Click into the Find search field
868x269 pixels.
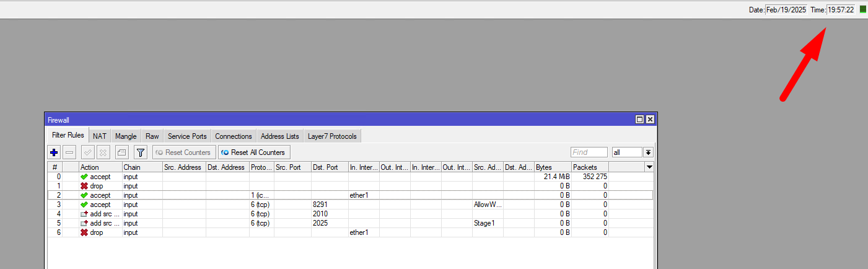(x=589, y=152)
